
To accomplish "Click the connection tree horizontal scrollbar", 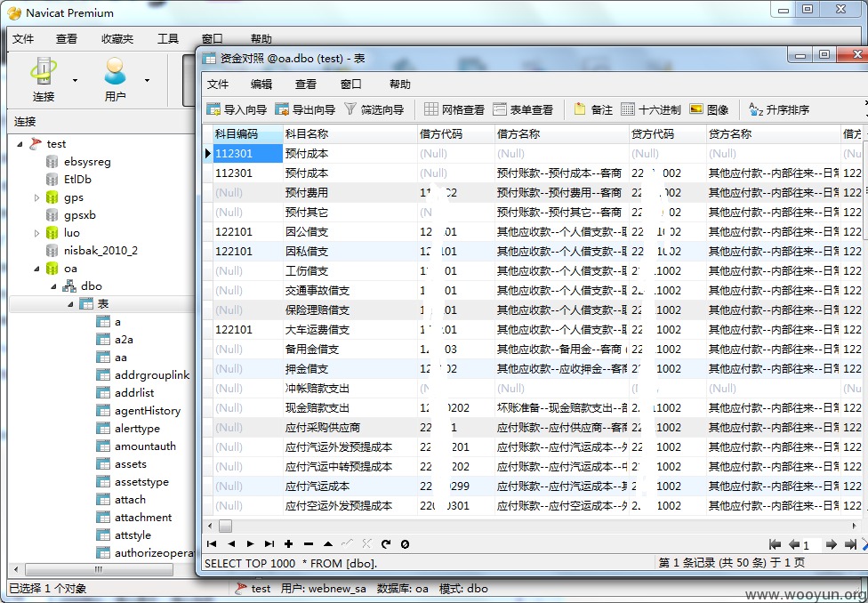I will [x=99, y=570].
